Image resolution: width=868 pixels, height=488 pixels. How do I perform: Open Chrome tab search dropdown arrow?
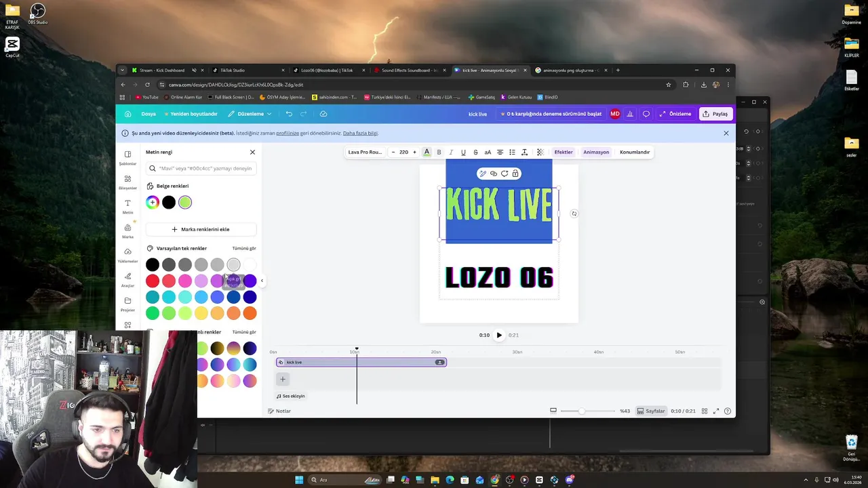click(122, 70)
